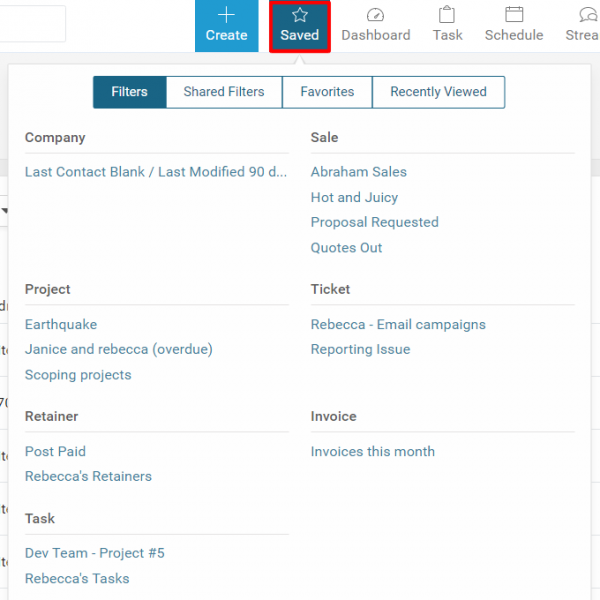
Task: Click the search input field at top left
Action: (32, 24)
